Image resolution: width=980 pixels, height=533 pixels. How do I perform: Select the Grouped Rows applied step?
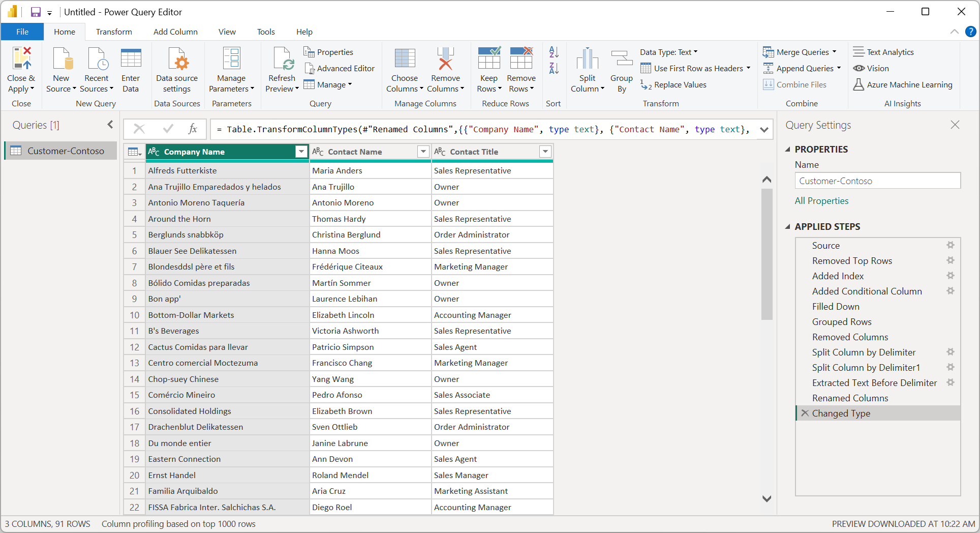tap(842, 321)
